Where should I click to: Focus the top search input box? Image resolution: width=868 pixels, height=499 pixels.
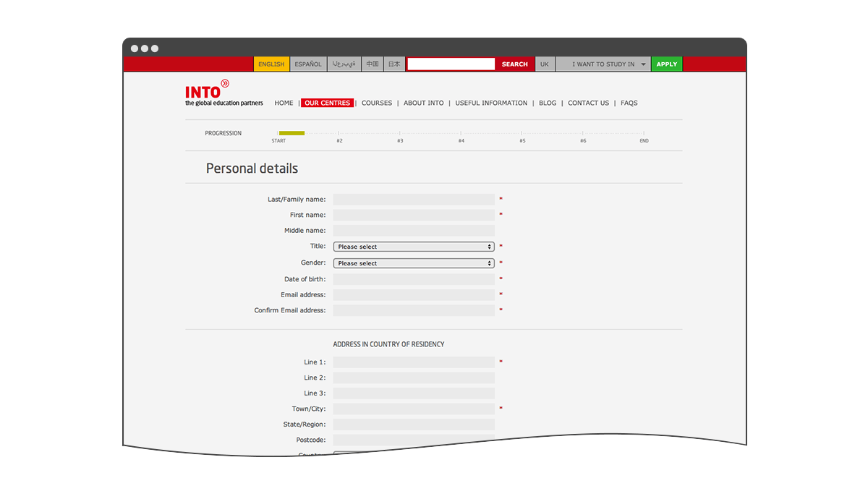[x=451, y=64]
